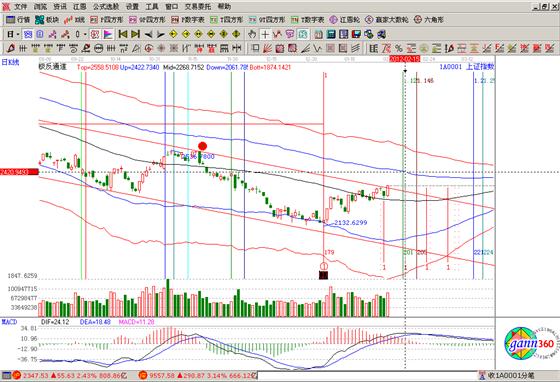Screen dimensions: 560x382
Task: Open the 公式选股 menu
Action: (x=106, y=6)
